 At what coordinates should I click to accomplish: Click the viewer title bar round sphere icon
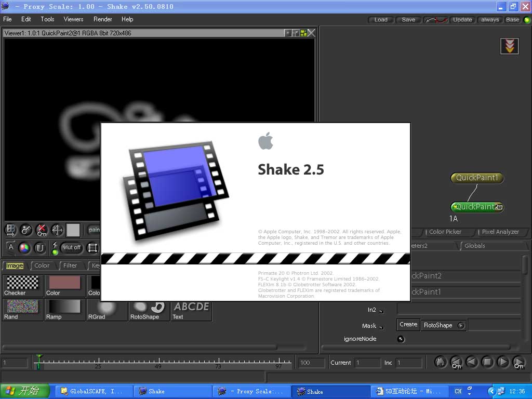click(288, 33)
